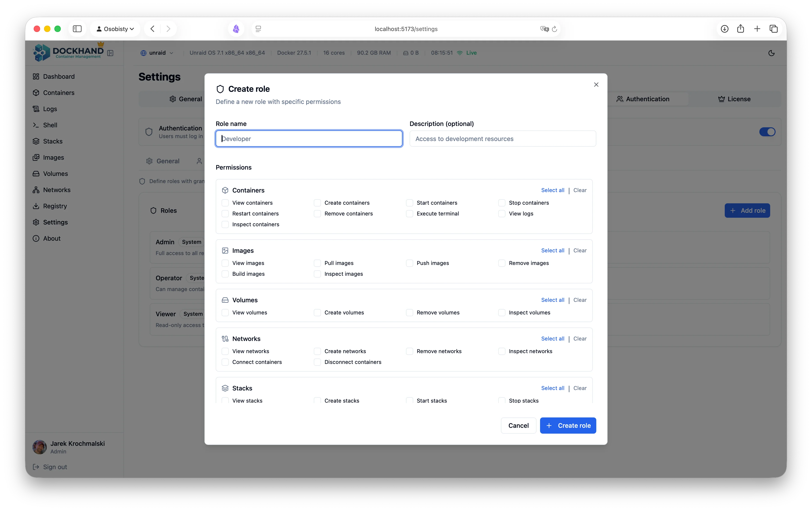Toggle Safari sidebar icon
This screenshot has width=812, height=511.
tap(77, 29)
